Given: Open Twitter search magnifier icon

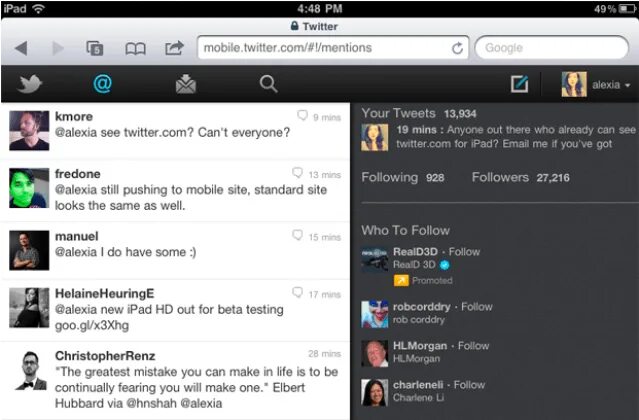Looking at the screenshot, I should point(269,84).
